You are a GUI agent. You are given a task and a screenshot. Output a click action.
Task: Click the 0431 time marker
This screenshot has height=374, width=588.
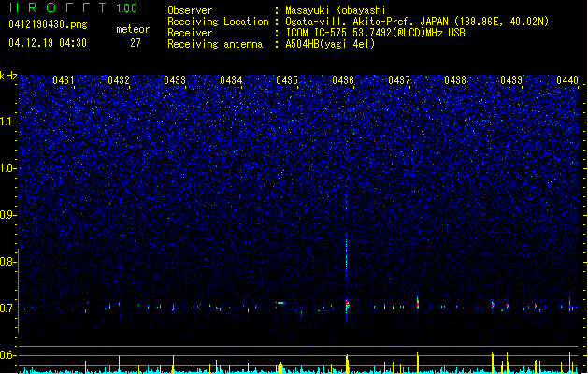63,79
